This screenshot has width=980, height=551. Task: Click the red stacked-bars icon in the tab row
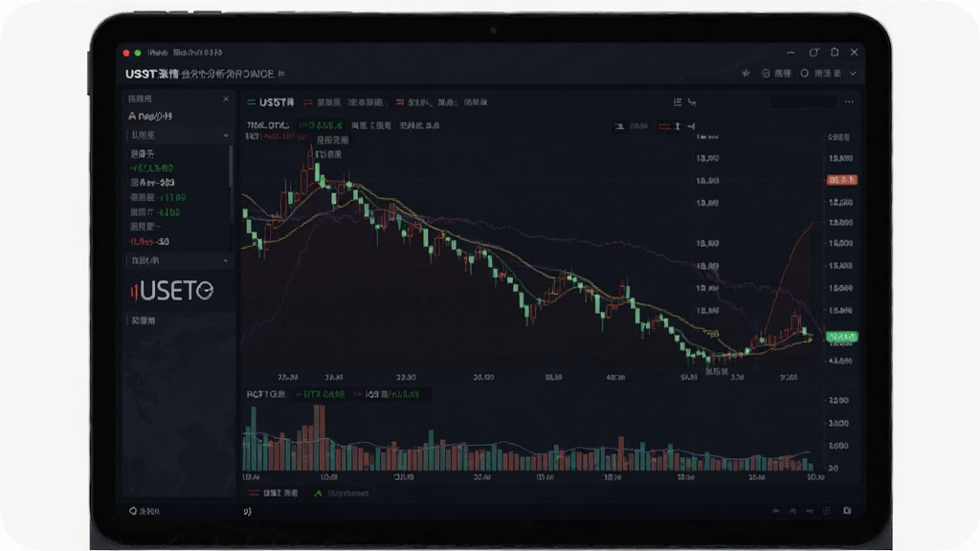click(399, 101)
